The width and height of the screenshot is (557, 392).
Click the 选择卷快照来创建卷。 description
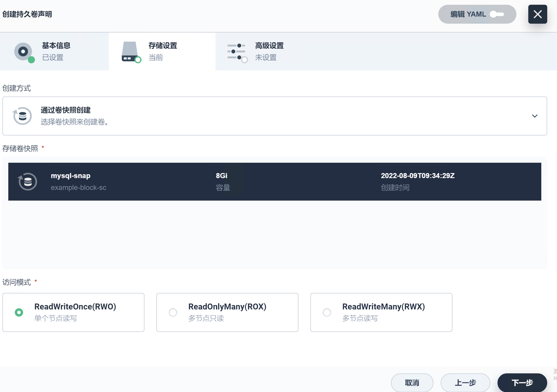click(x=75, y=122)
